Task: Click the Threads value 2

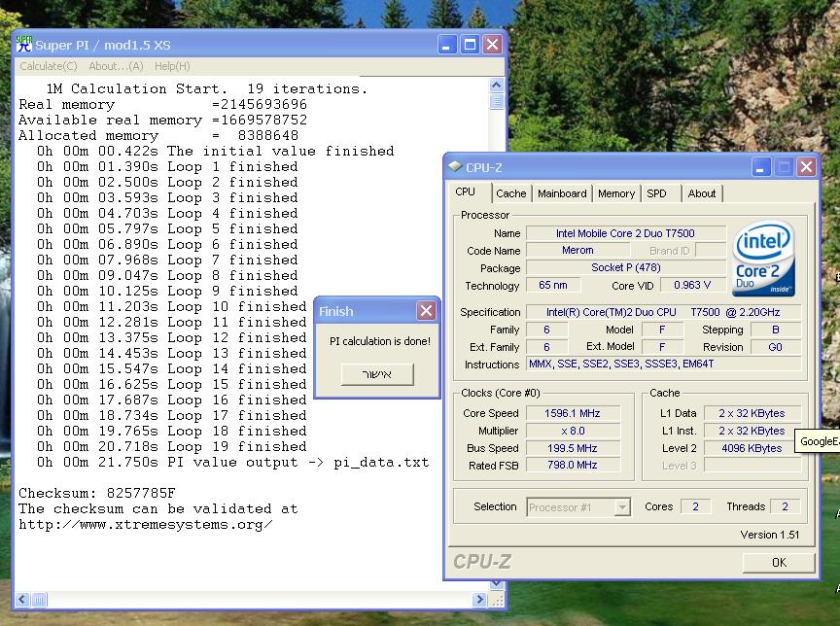Action: click(785, 506)
